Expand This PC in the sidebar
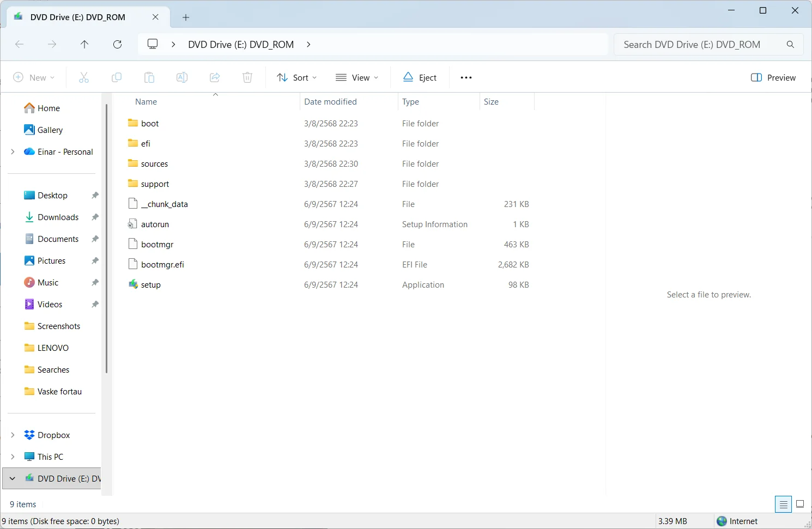812x529 pixels. tap(12, 457)
